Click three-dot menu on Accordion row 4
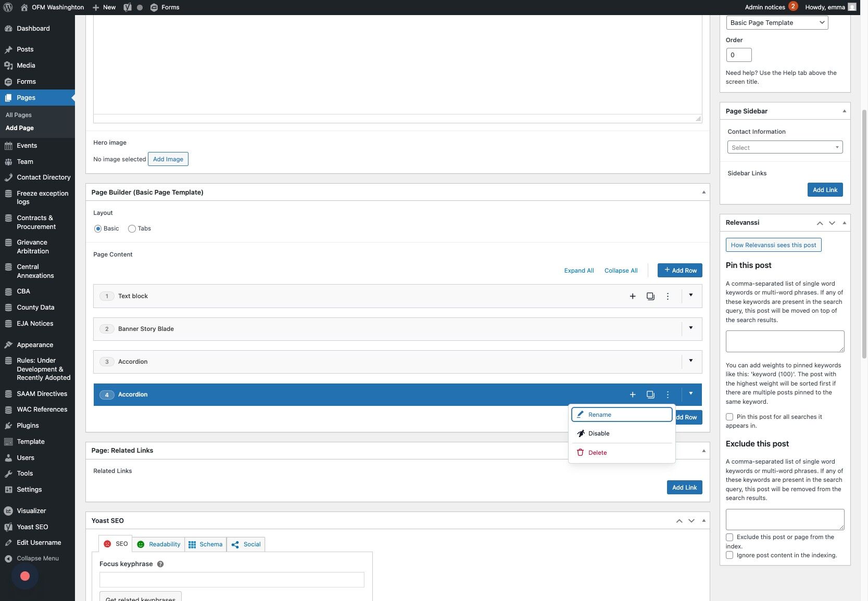The image size is (868, 601). [x=668, y=394]
